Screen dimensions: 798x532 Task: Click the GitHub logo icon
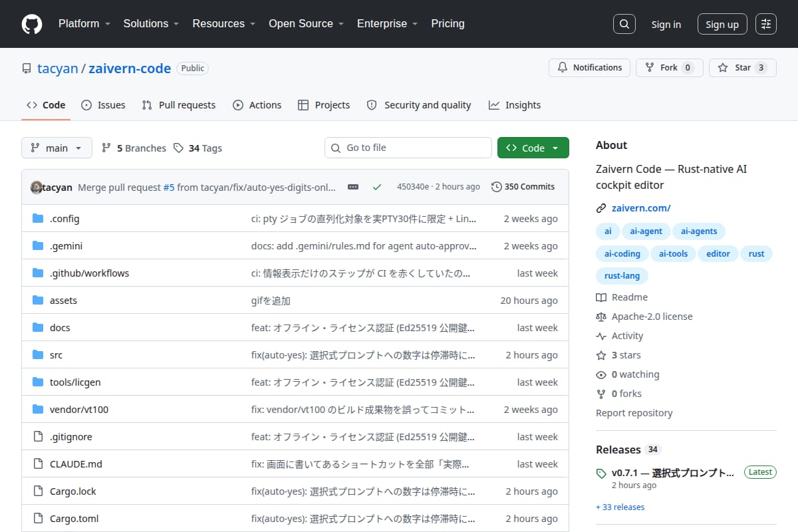(32, 24)
